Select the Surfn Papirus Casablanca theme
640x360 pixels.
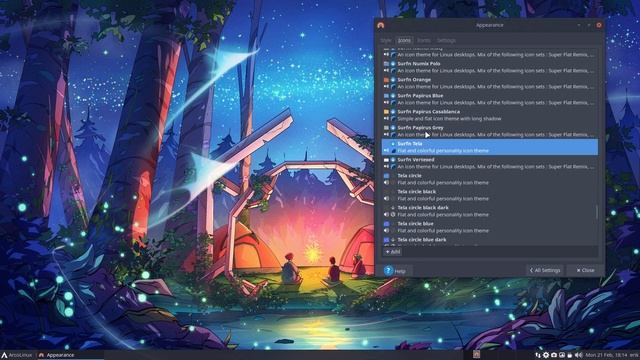click(490, 115)
